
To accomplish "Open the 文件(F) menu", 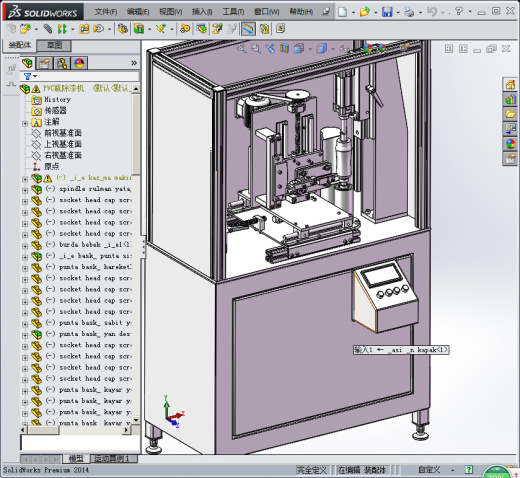I will 106,12.
